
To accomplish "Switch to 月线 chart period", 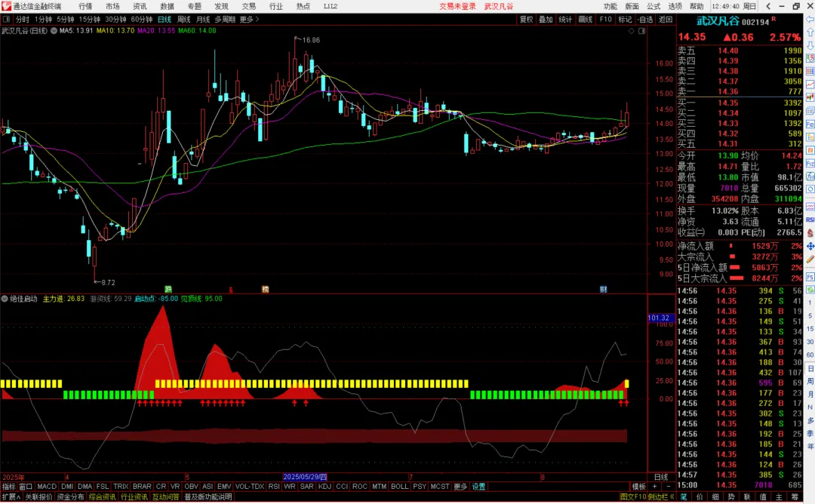I will pyautogui.click(x=203, y=19).
